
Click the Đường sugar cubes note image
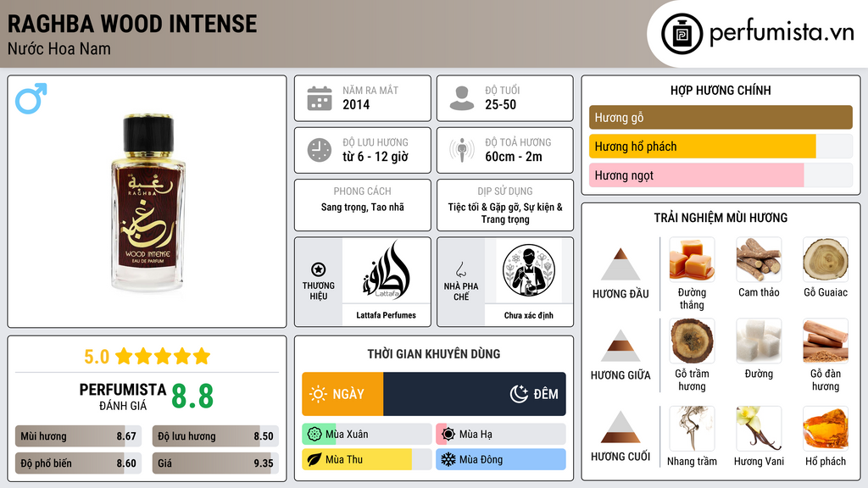pyautogui.click(x=759, y=341)
